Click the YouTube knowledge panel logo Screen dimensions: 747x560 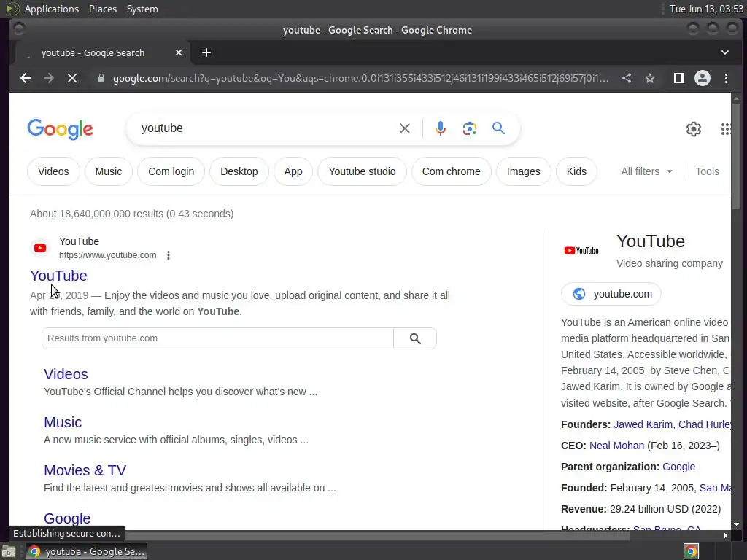point(581,251)
